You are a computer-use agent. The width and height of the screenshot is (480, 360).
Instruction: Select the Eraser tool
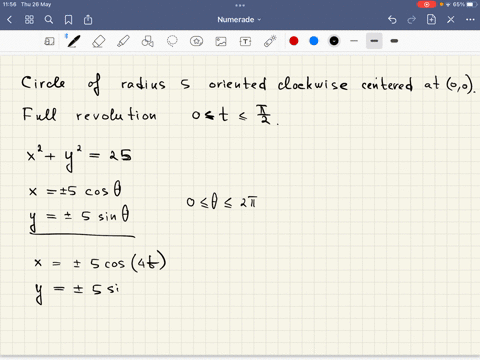point(98,41)
